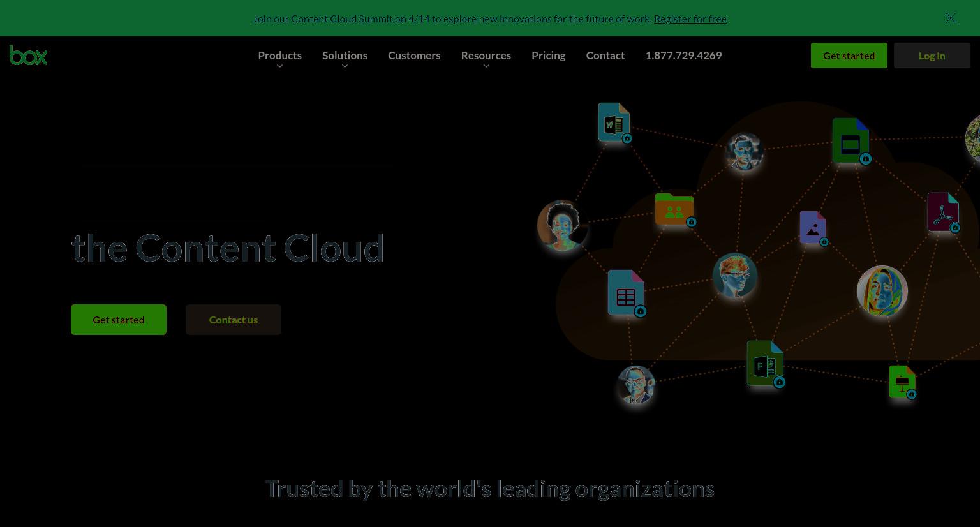This screenshot has height=527, width=980.
Task: Click the red-haired man with glasses avatar
Action: point(735,276)
